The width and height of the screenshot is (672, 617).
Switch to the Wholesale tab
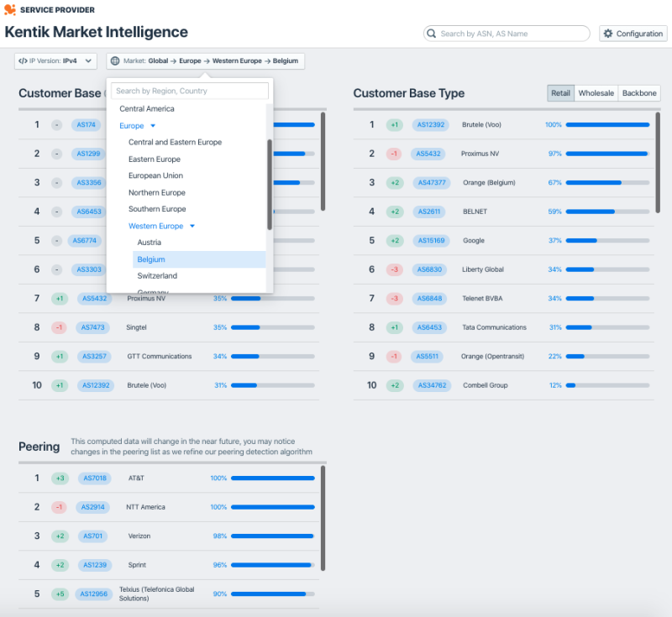coord(596,93)
